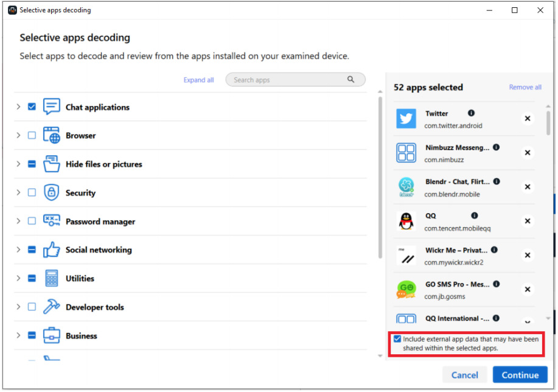
Task: Expand the Browser category
Action: [x=18, y=135]
